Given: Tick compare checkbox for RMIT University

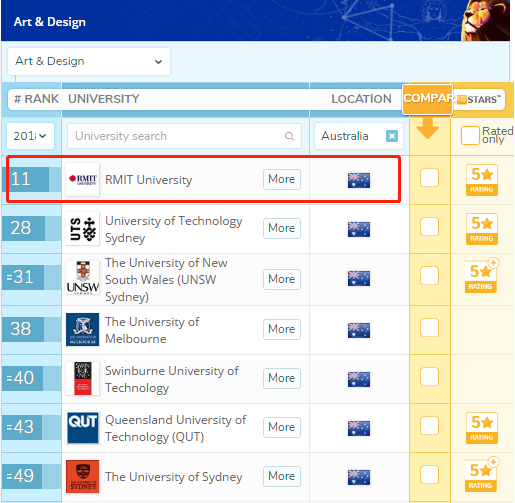Looking at the screenshot, I should [429, 177].
